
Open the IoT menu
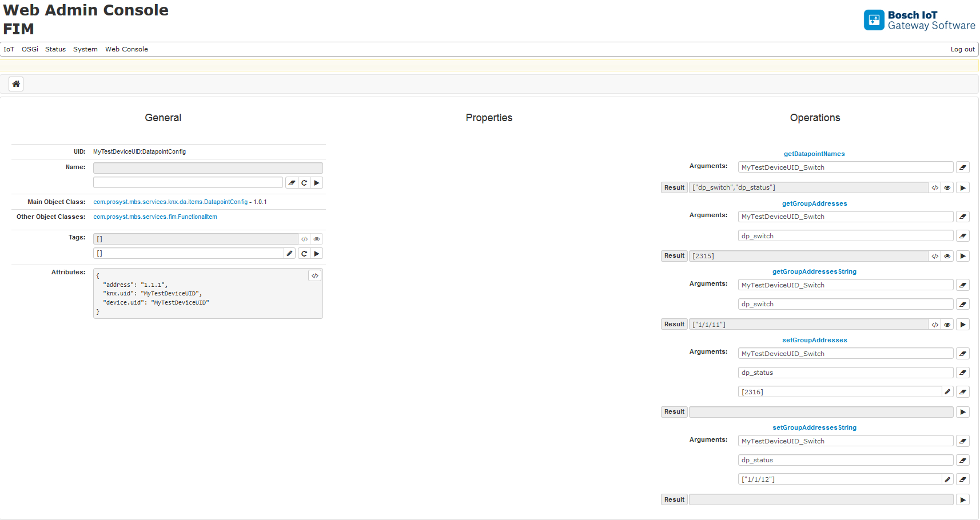[9, 49]
